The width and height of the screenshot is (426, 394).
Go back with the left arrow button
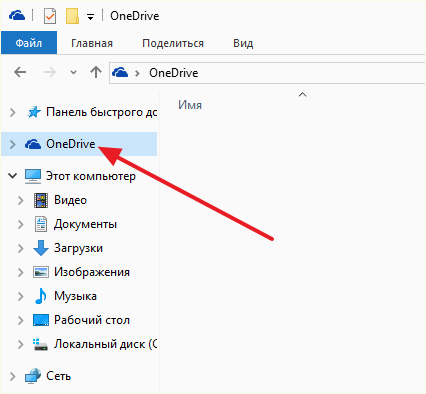click(20, 72)
